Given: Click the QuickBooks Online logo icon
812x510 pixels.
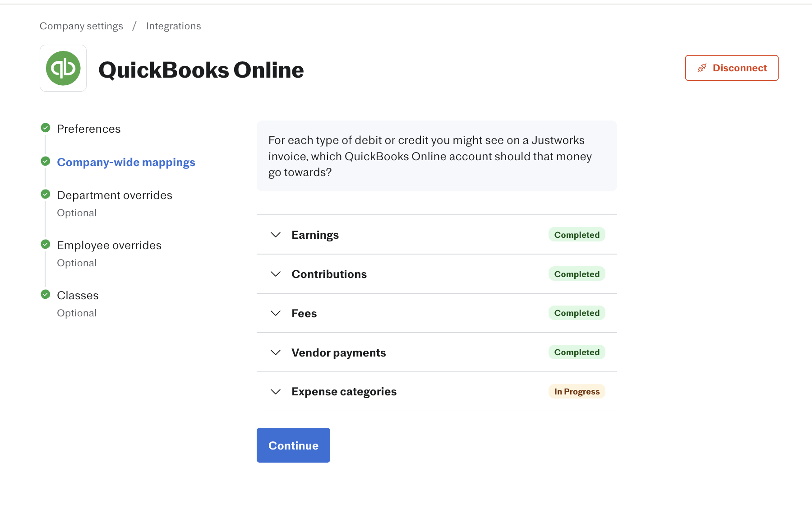Looking at the screenshot, I should click(63, 68).
